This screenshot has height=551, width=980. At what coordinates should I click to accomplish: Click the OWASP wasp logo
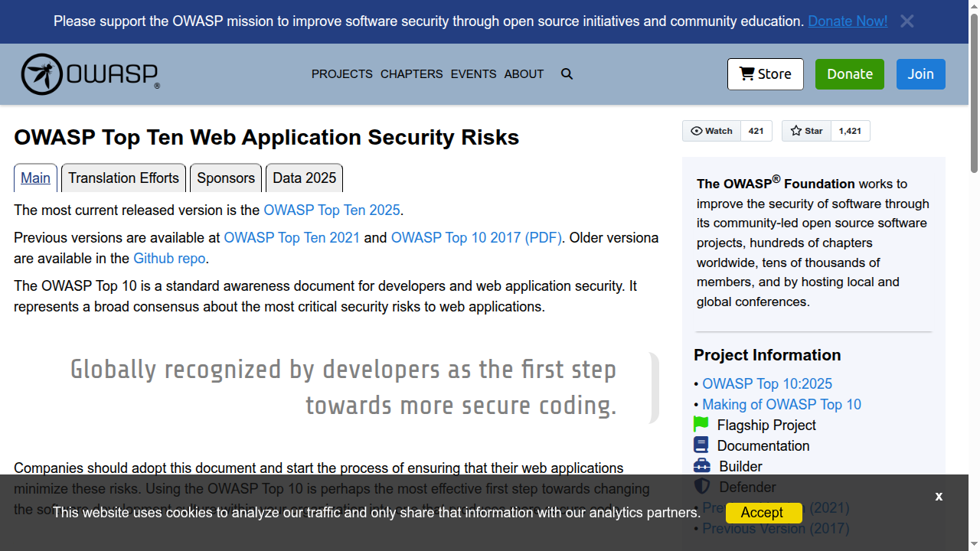pos(90,74)
